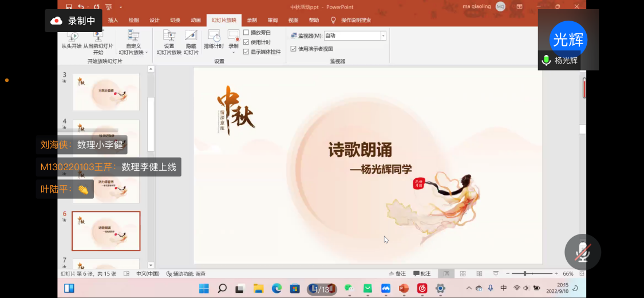
Task: Enable the Play Narrations (播放旁白) checkbox
Action: pos(246,33)
